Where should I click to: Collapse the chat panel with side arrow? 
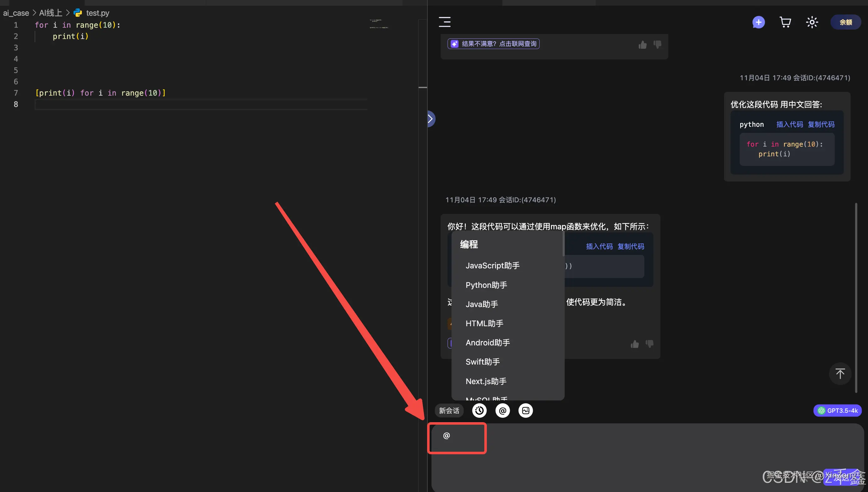[430, 119]
